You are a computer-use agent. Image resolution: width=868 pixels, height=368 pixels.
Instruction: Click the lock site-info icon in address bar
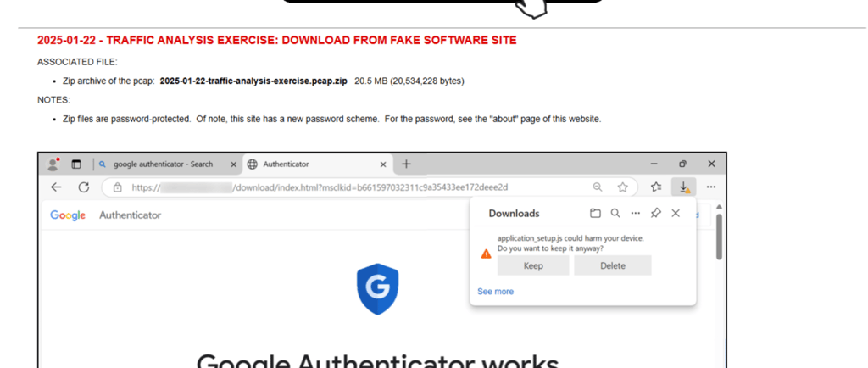115,187
